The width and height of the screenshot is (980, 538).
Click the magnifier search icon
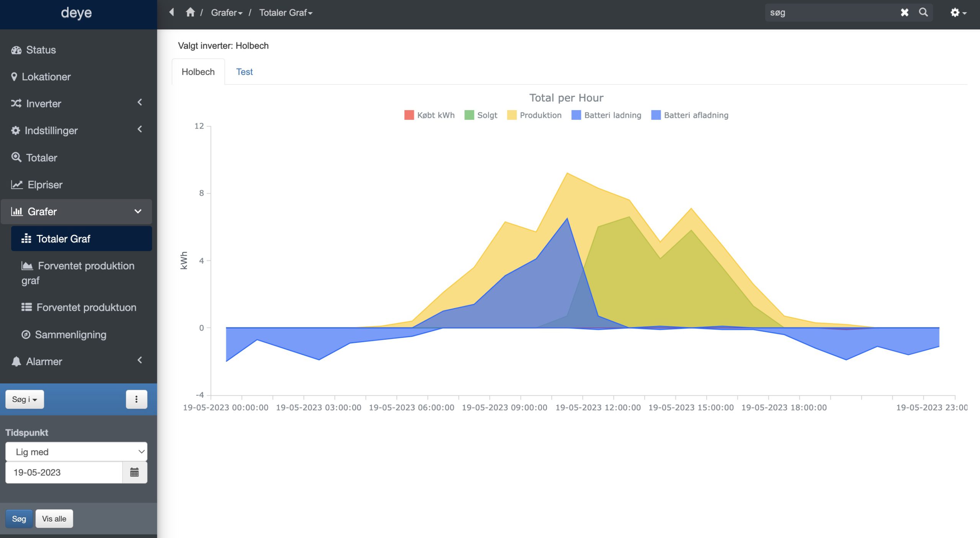[x=923, y=12]
